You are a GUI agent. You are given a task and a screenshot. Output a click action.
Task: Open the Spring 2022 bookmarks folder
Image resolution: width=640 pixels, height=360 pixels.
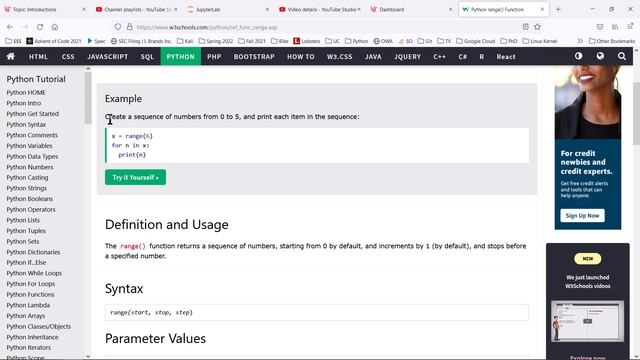tap(216, 41)
